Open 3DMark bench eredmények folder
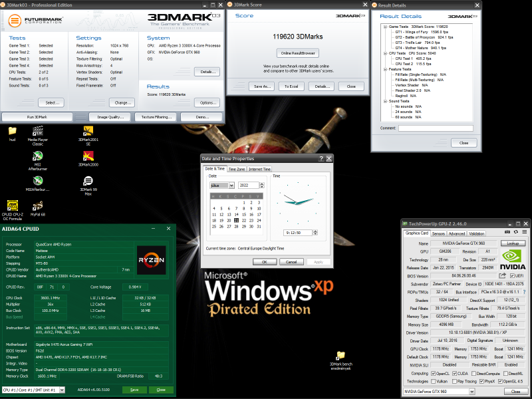Viewport: 532px width, 399px height. point(341,360)
